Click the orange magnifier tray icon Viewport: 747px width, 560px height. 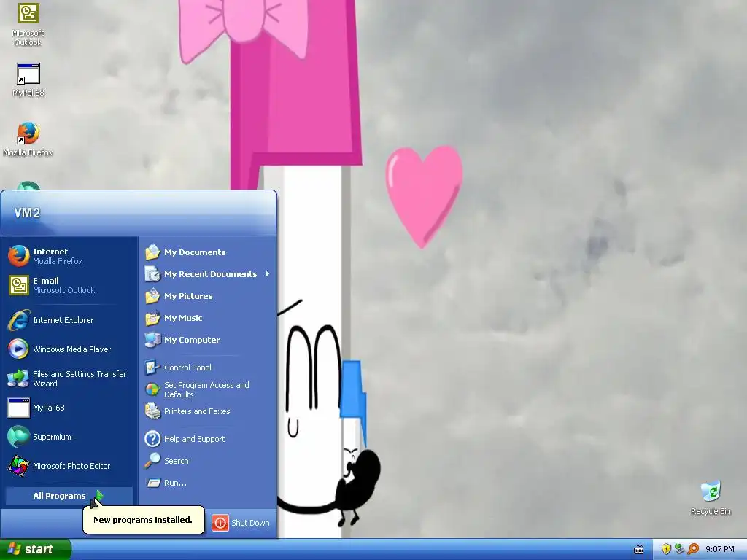click(x=693, y=549)
